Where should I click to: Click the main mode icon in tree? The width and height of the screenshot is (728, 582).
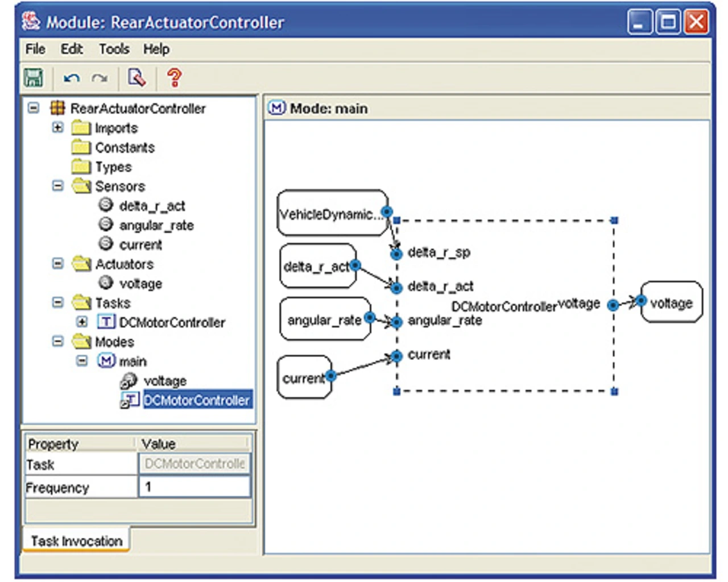coord(106,361)
